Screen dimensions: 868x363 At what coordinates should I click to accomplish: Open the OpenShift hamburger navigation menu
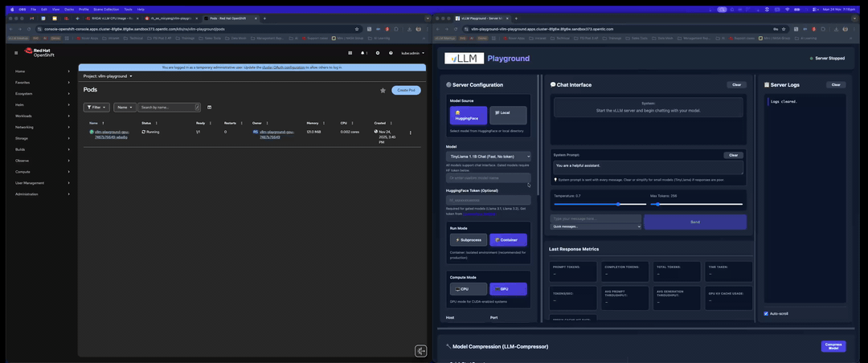coord(16,53)
